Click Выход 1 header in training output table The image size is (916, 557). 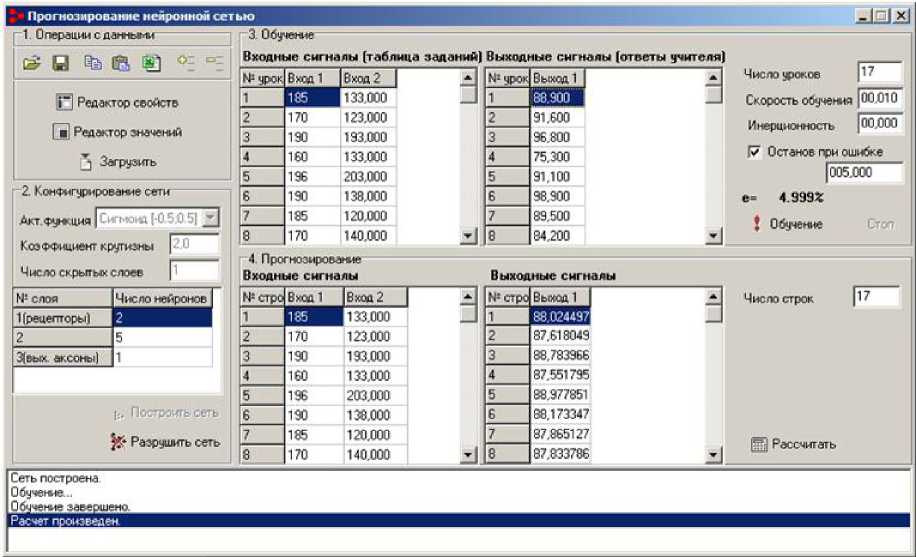(557, 78)
